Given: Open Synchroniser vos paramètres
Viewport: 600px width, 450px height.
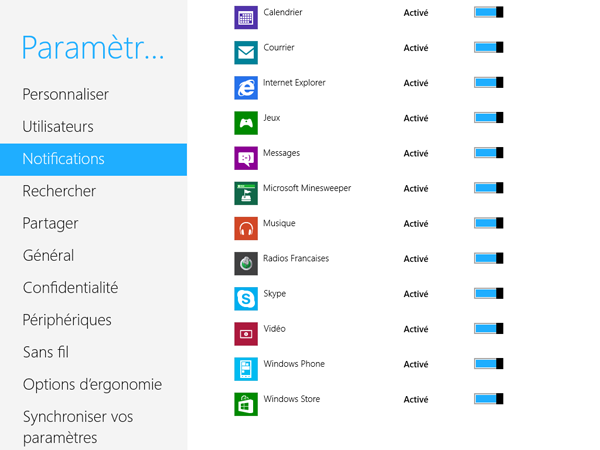Looking at the screenshot, I should [78, 427].
